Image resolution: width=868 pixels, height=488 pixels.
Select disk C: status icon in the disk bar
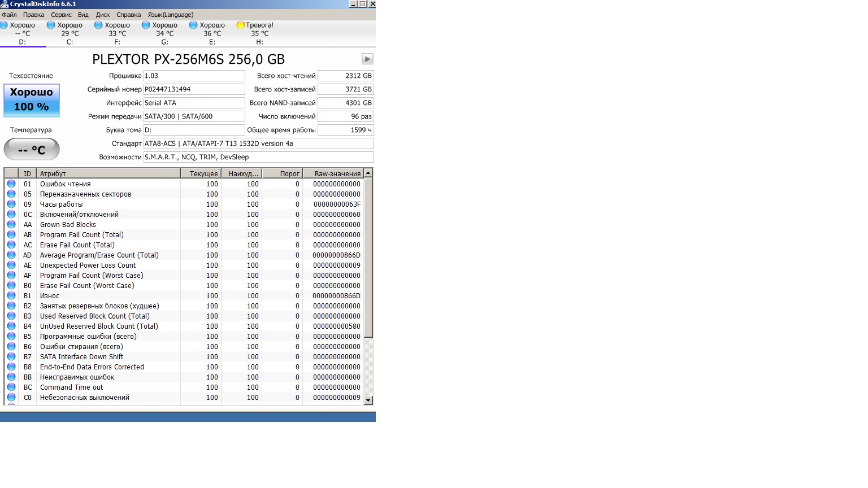coord(51,25)
